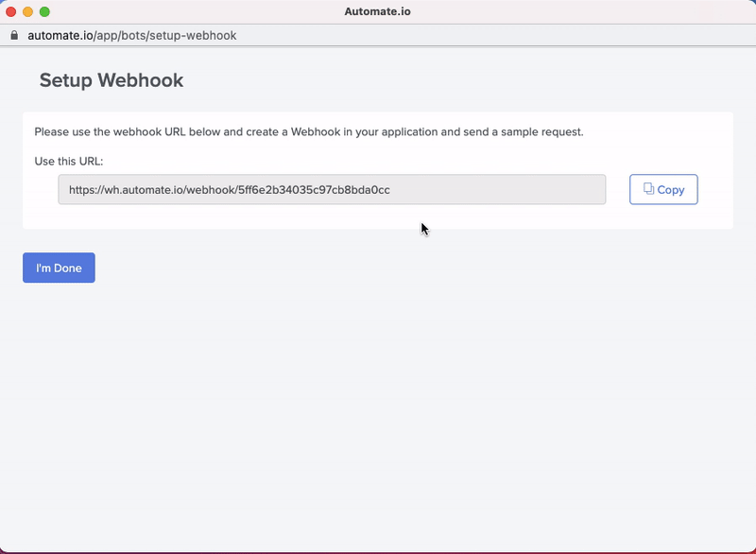
Task: Click the lock icon in the address bar
Action: click(x=14, y=35)
